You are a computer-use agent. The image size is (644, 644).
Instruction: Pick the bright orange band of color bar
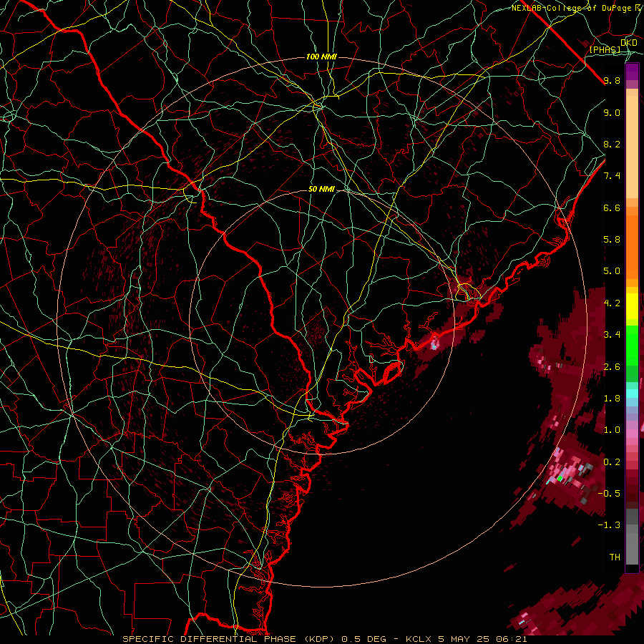click(x=632, y=247)
